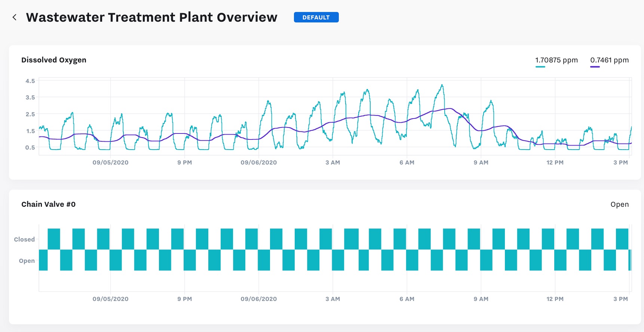The height and width of the screenshot is (332, 644).
Task: Click 09/05/2020 label on Chain Valve axis
Action: pos(110,299)
